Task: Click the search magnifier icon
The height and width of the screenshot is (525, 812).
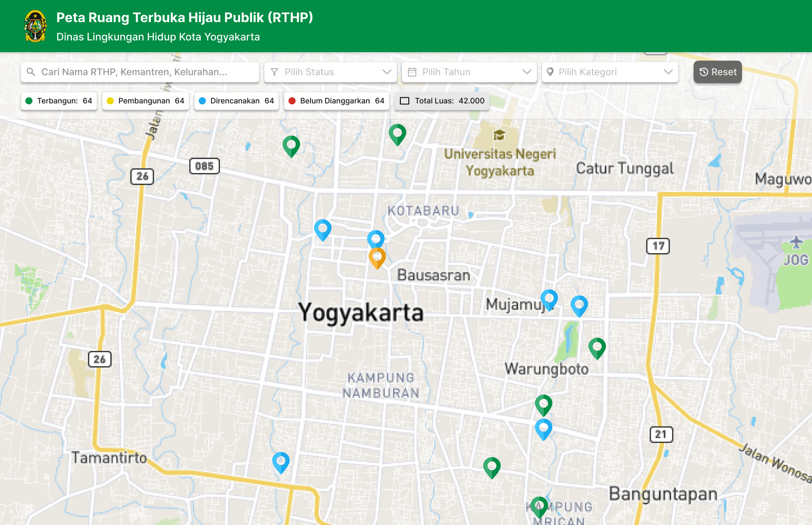Action: [31, 72]
